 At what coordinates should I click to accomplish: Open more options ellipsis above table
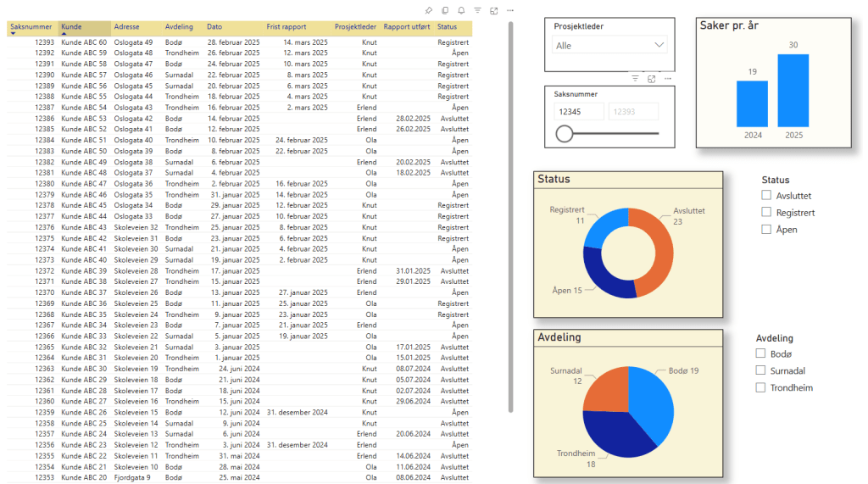point(509,10)
